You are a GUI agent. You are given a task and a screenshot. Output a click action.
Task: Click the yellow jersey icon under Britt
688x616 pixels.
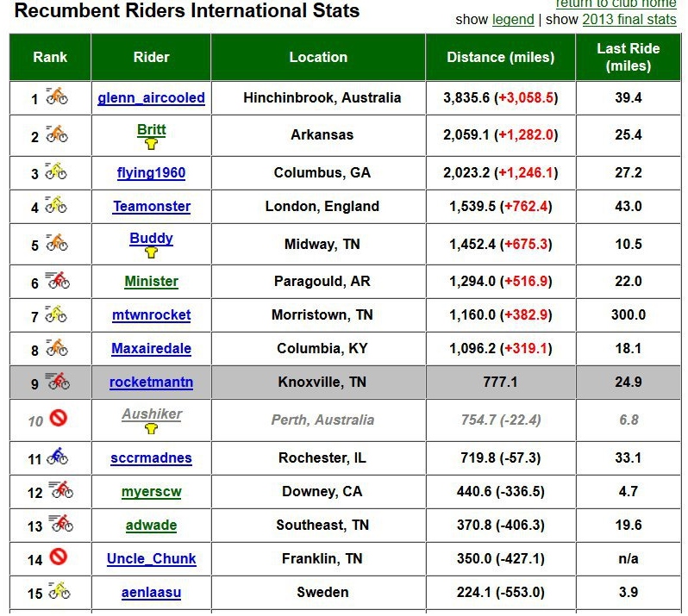[151, 144]
